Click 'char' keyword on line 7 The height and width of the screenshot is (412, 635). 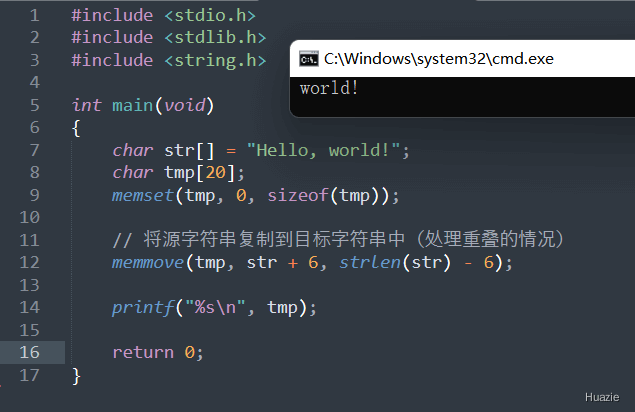pos(132,150)
